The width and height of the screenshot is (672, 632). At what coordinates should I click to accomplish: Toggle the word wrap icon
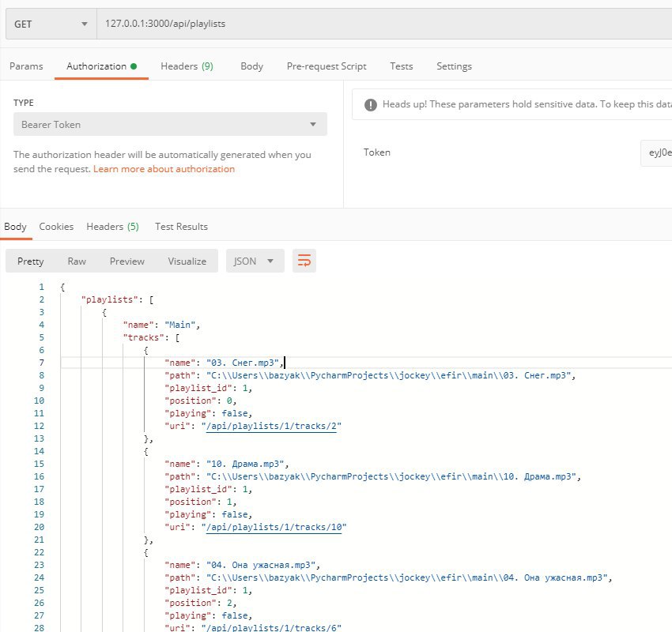[x=304, y=261]
